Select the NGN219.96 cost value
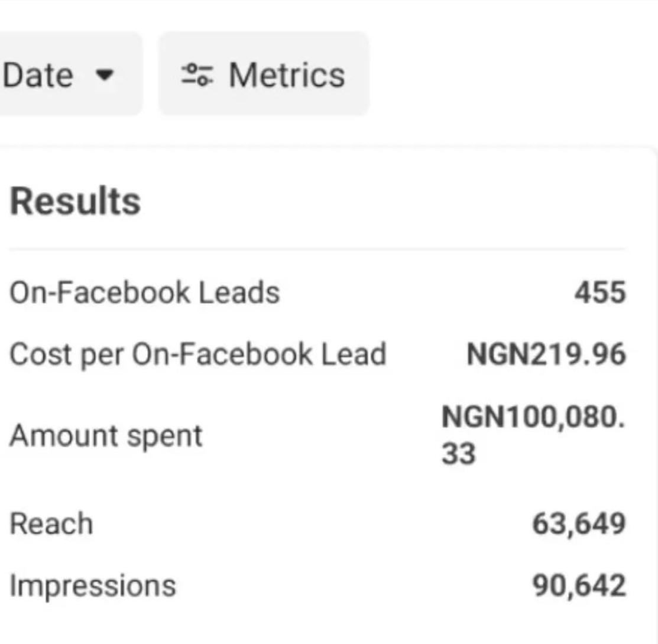658x644 pixels. (x=546, y=354)
